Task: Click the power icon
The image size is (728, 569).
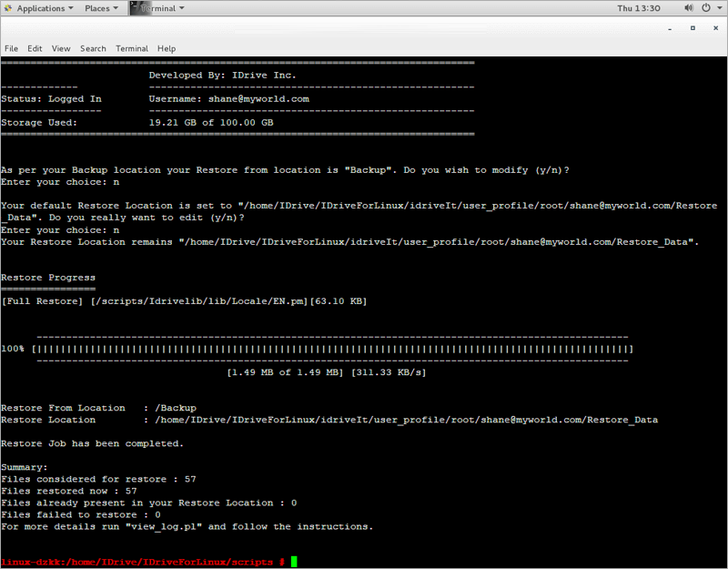Action: 706,8
